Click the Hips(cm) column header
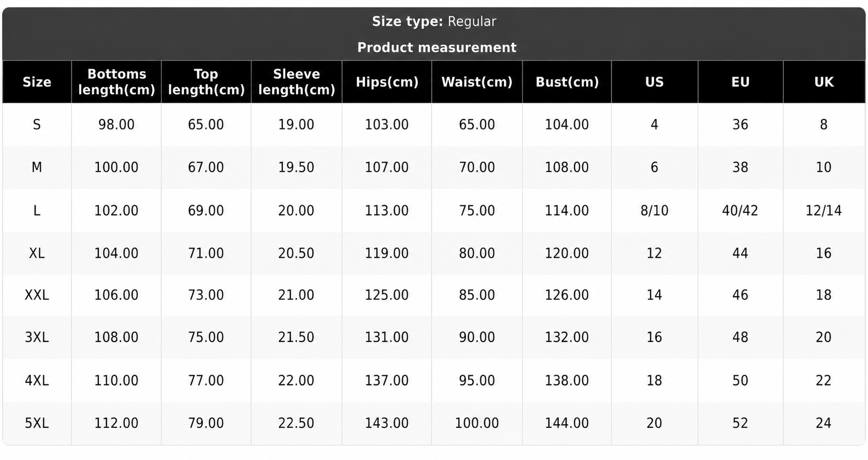 (x=387, y=82)
